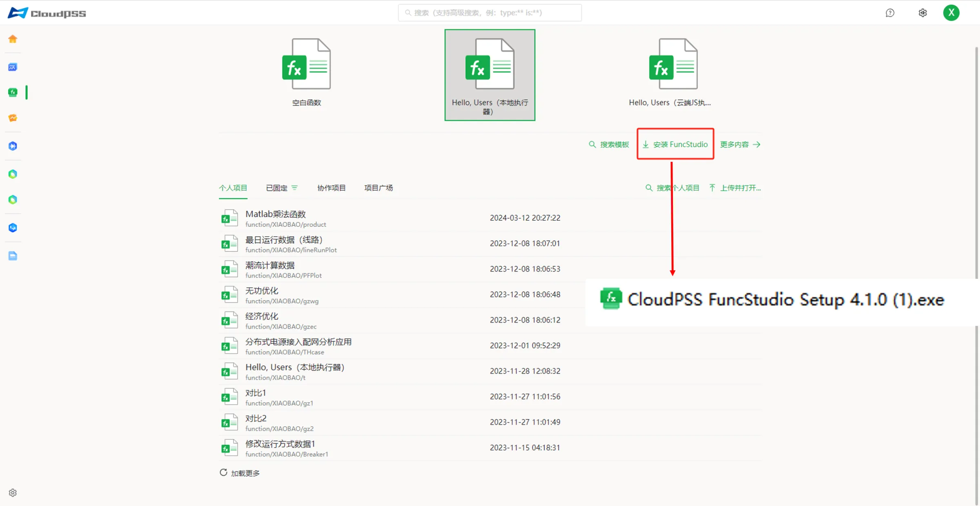This screenshot has height=506, width=980.
Task: Click fx file icon of 修改运行方式数据1 row
Action: [x=229, y=448]
